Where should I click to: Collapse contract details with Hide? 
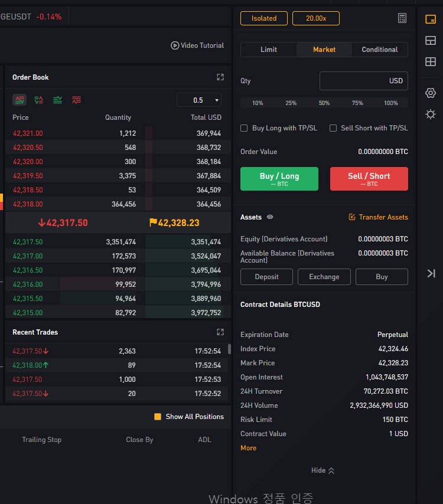coord(323,470)
